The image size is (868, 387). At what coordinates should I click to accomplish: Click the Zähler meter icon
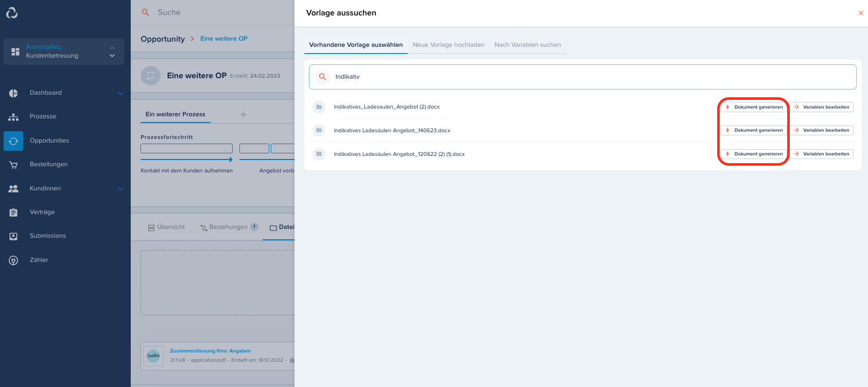click(x=13, y=260)
